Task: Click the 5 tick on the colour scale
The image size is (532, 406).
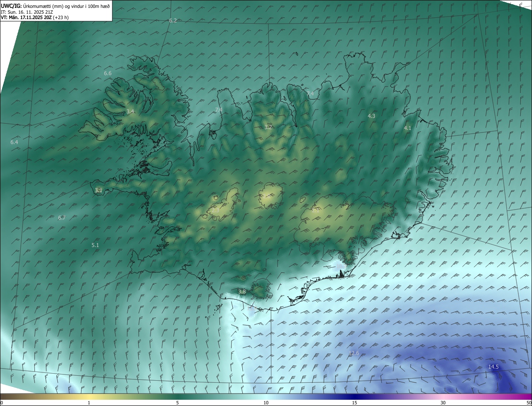Action: [177, 403]
